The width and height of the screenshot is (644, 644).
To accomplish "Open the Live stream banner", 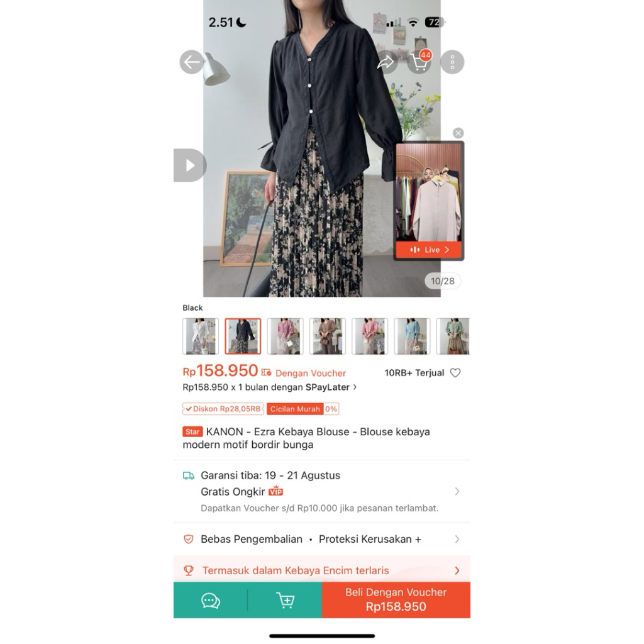I will click(429, 249).
